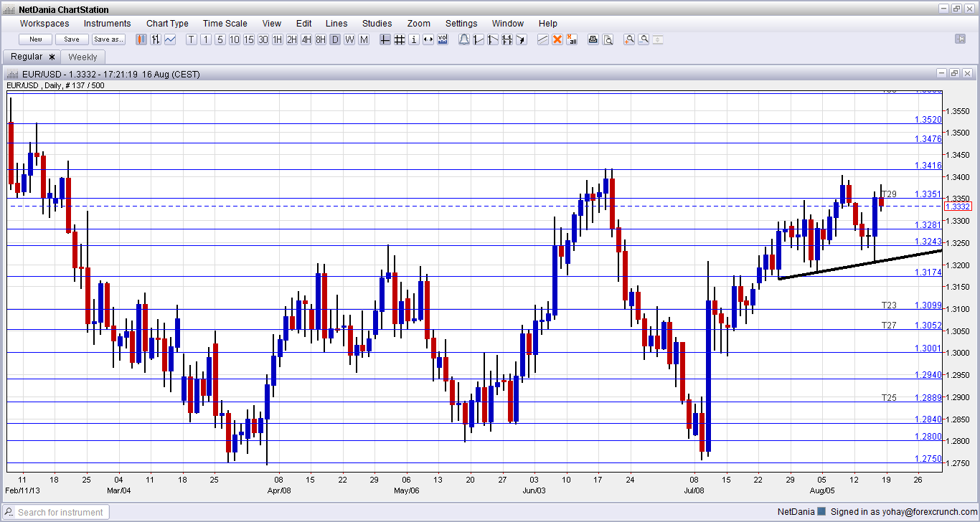Click the greyed vertical scale icon after zoom out
980x522 pixels.
[658, 39]
